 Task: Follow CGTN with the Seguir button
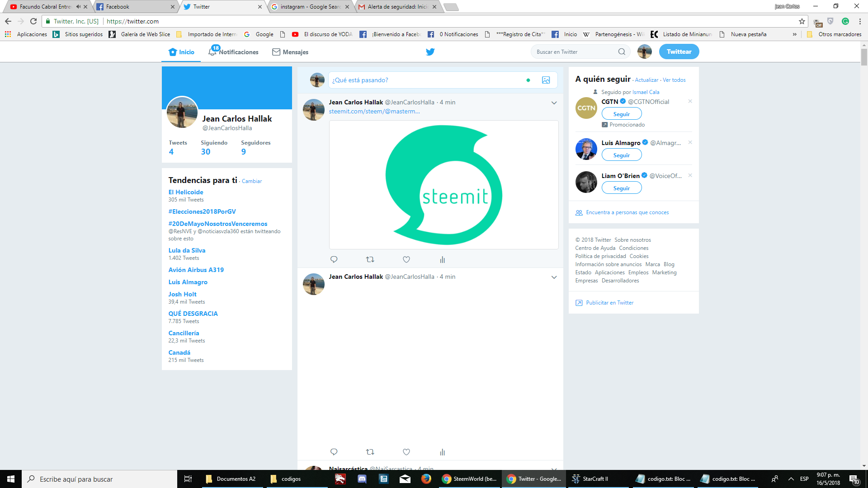pos(621,114)
